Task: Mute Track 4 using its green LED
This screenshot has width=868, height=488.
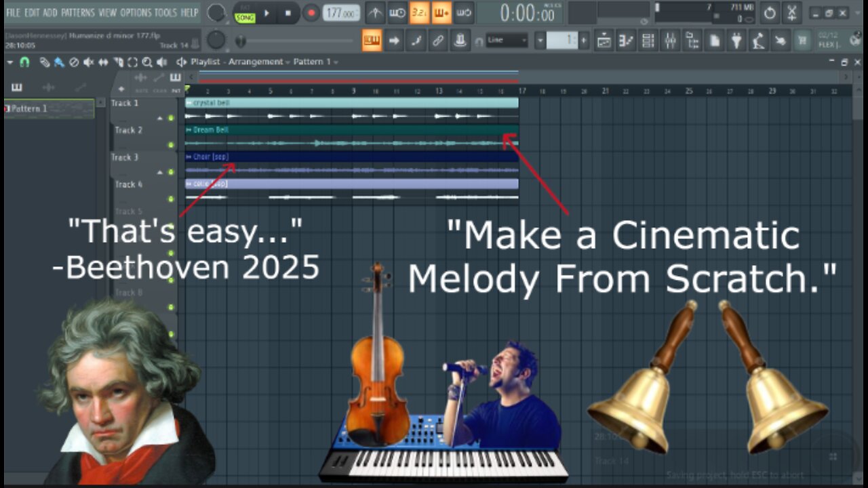Action: pos(171,199)
